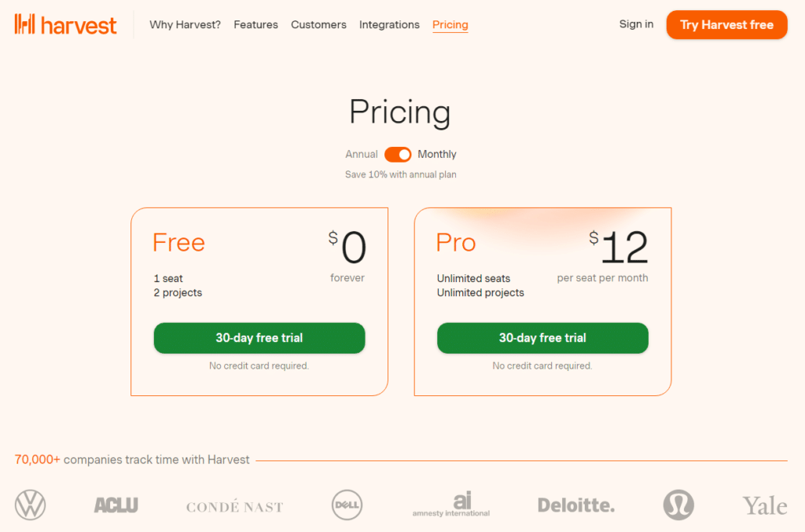Open the Why Harvest? menu

coord(185,24)
